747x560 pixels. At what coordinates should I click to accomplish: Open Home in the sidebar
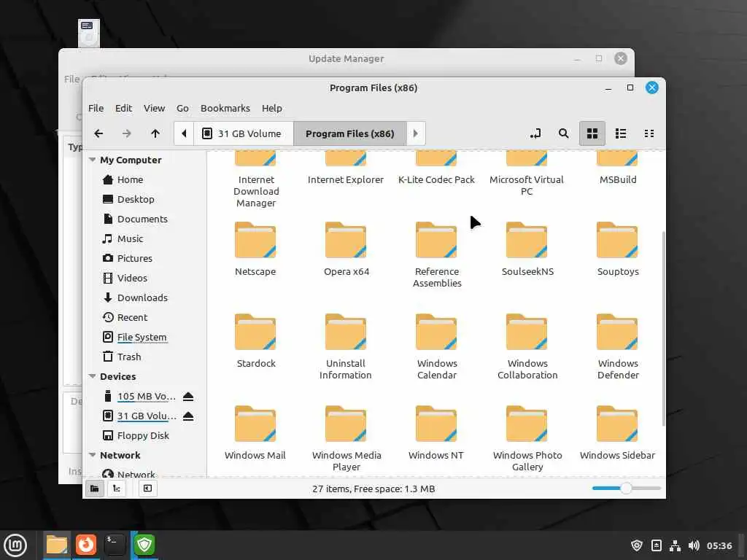(130, 179)
